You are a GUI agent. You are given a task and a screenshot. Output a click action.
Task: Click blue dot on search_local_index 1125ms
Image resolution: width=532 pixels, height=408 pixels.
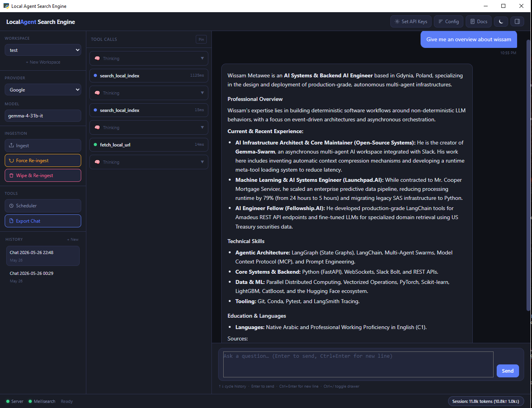pyautogui.click(x=95, y=75)
